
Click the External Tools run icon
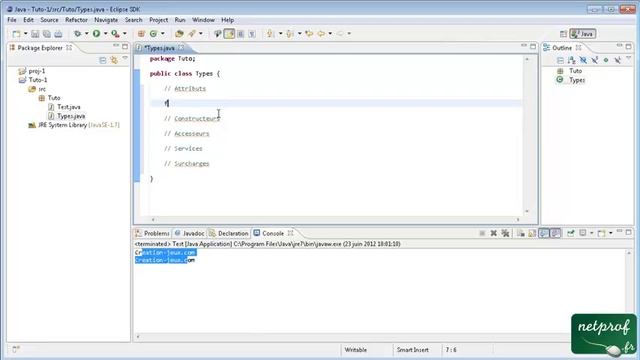(x=116, y=34)
